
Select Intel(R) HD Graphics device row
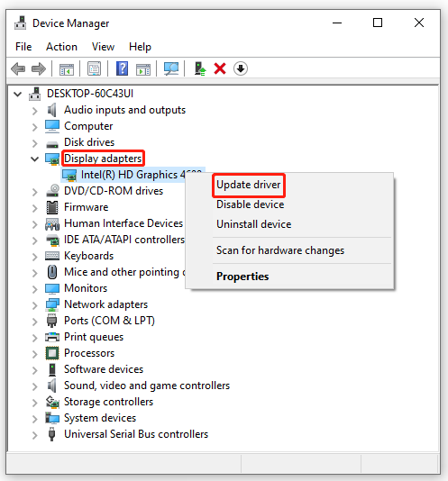133,175
